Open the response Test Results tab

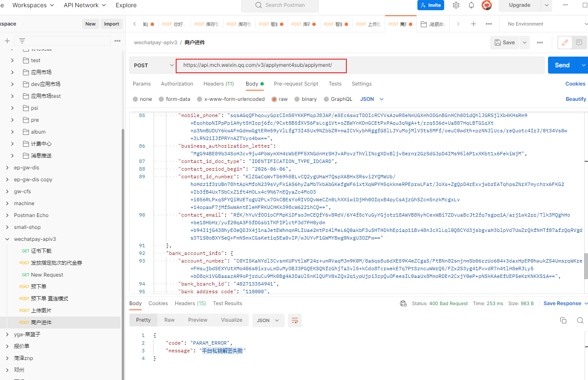point(228,303)
